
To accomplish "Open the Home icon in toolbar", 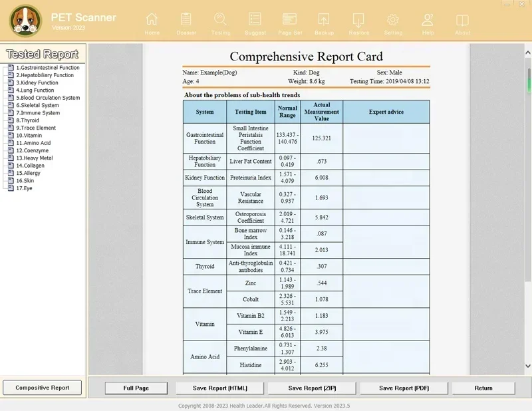I will (152, 20).
